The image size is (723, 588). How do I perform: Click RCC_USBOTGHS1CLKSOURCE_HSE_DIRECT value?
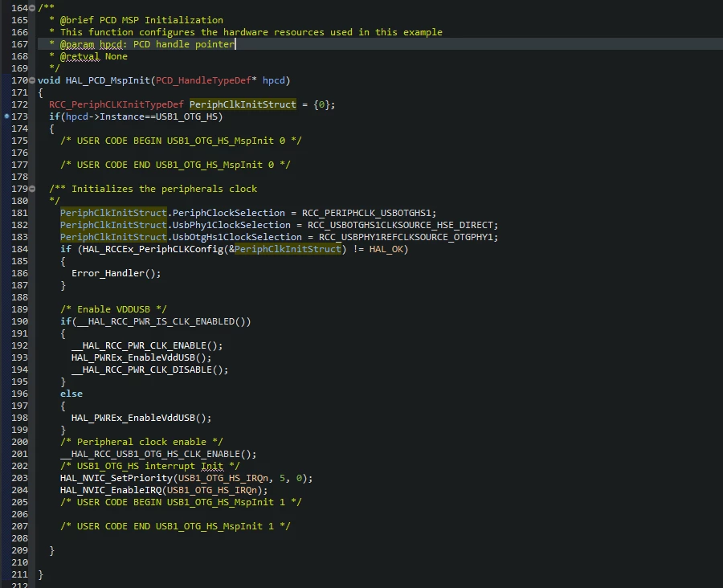point(400,225)
